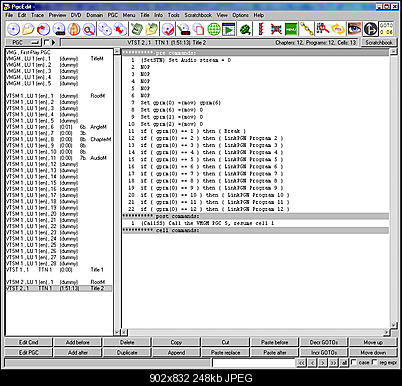Click the green export box icon
The width and height of the screenshot is (402, 386).
137,29
